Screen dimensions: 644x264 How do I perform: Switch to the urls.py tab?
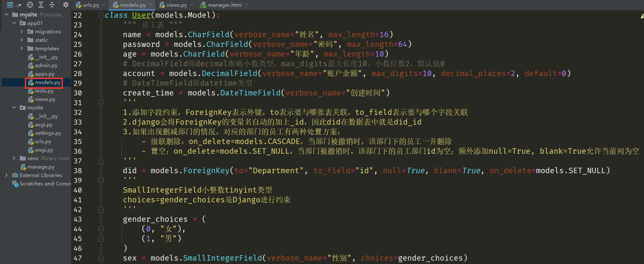[x=90, y=5]
